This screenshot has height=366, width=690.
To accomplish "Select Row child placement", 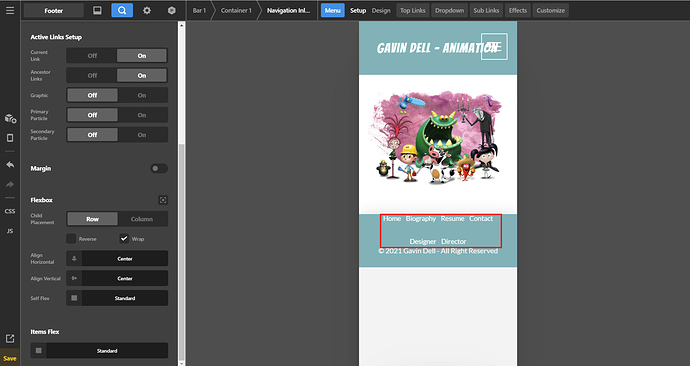I will click(x=92, y=219).
